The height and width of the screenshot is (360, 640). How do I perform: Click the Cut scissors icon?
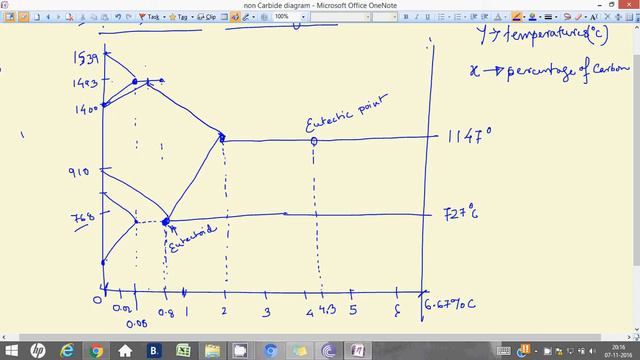[82, 17]
